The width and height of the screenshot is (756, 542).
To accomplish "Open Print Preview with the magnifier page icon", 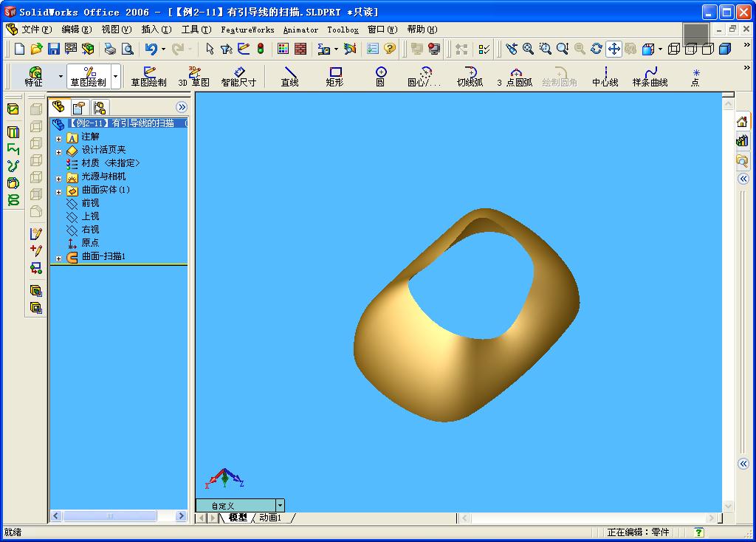I will (127, 49).
